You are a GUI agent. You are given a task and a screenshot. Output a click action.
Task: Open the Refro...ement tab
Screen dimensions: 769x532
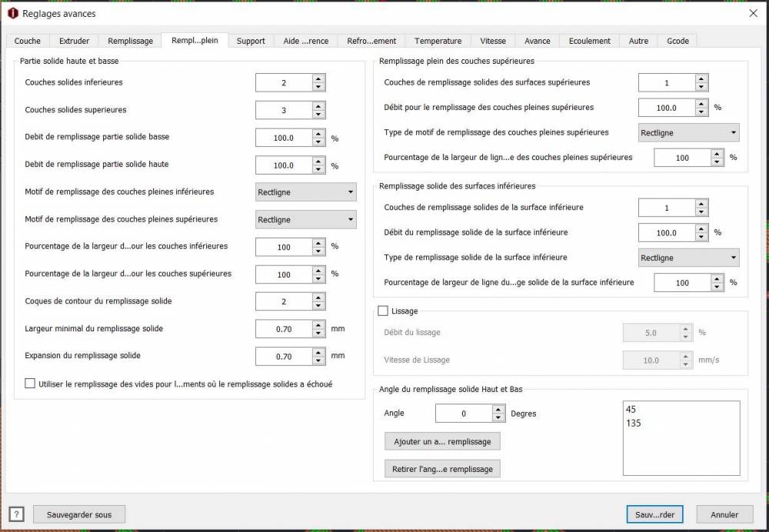pos(371,41)
